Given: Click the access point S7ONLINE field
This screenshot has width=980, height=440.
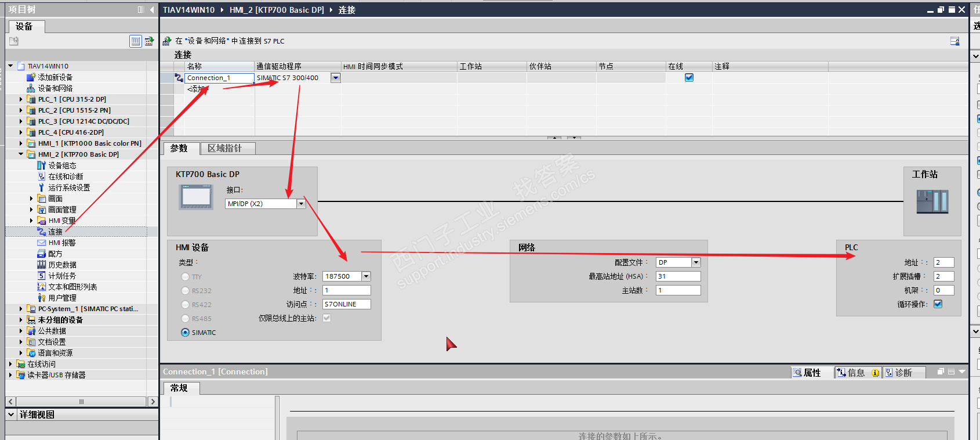Looking at the screenshot, I should pyautogui.click(x=346, y=304).
